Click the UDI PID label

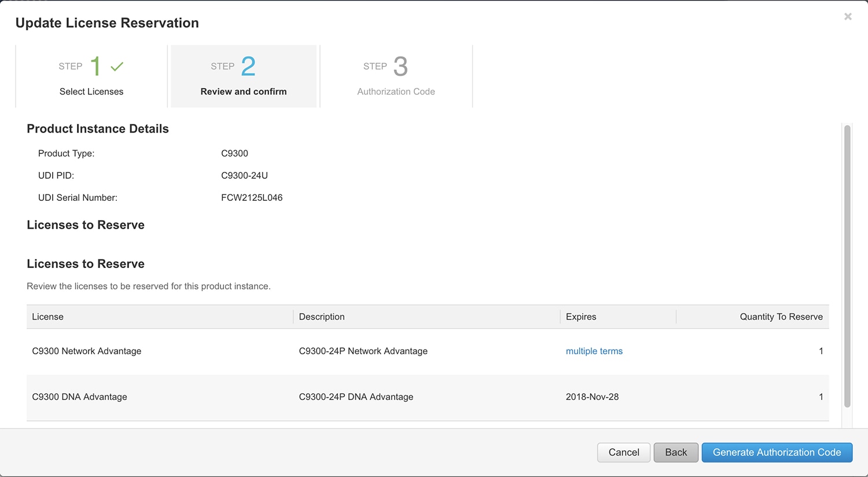point(56,175)
